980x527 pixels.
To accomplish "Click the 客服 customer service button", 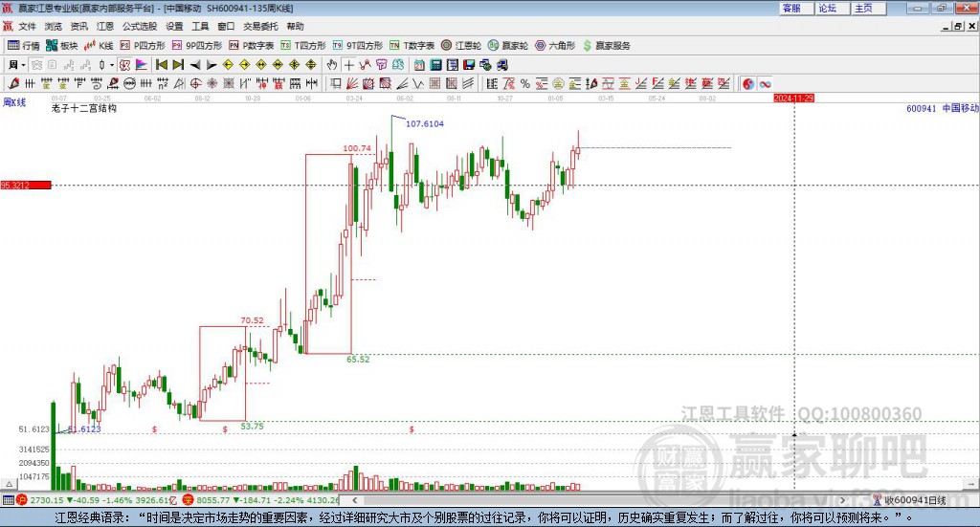I will point(796,8).
